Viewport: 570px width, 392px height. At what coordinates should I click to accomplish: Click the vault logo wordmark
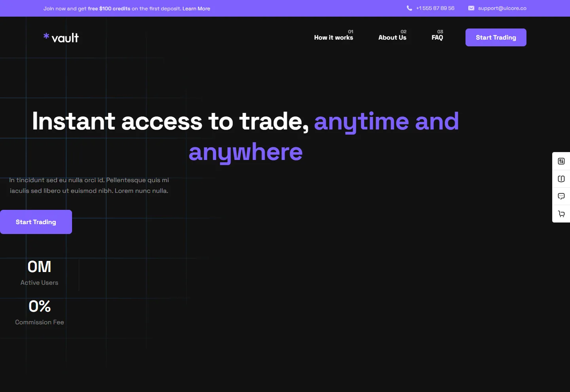(x=65, y=38)
